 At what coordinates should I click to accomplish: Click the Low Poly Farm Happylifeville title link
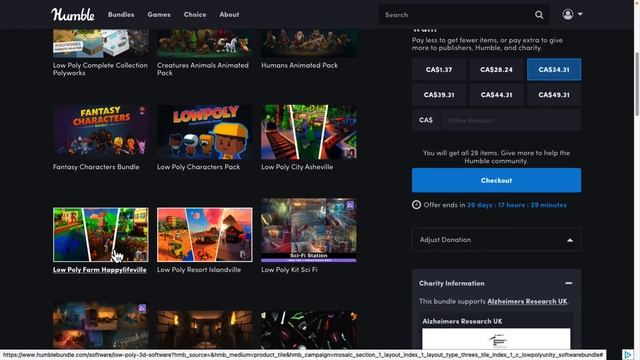(x=100, y=270)
